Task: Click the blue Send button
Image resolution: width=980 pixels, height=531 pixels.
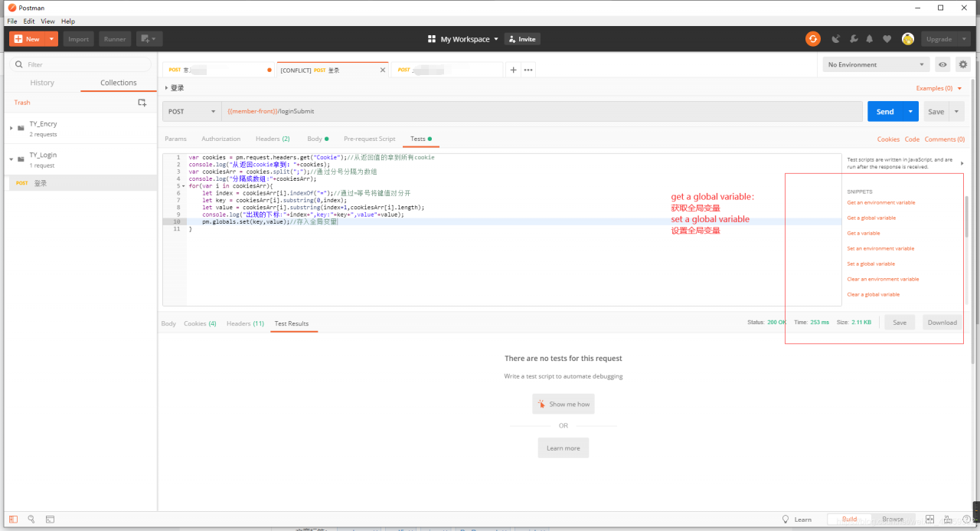Action: pos(885,111)
